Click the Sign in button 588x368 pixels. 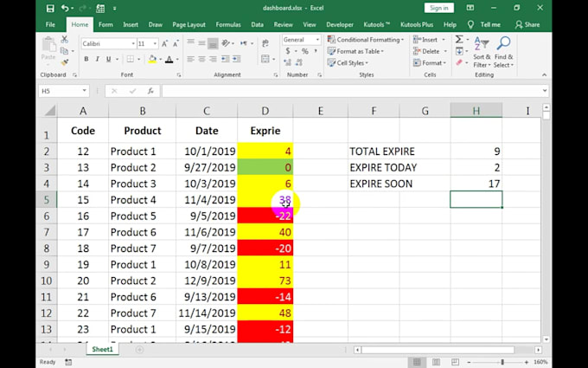click(x=438, y=8)
